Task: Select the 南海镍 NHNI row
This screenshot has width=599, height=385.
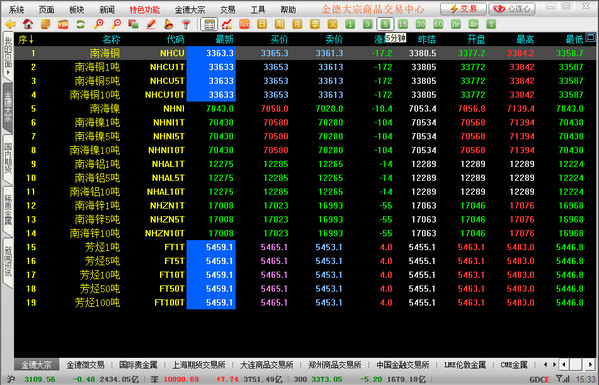Action: point(305,108)
